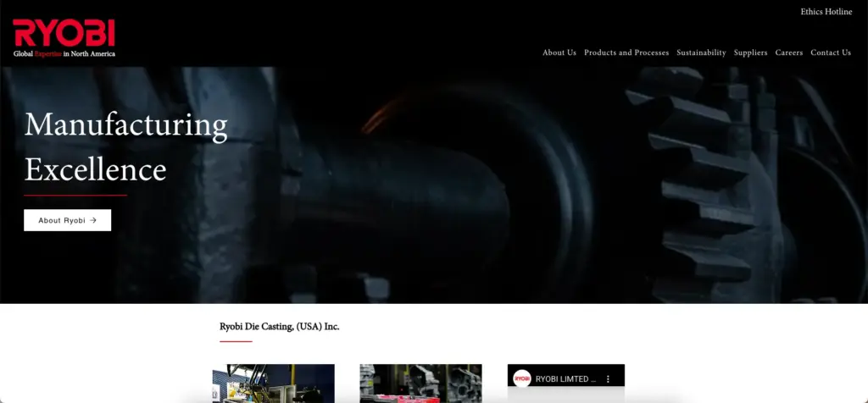Select Suppliers in the navigation bar
This screenshot has height=403, width=868.
click(750, 52)
